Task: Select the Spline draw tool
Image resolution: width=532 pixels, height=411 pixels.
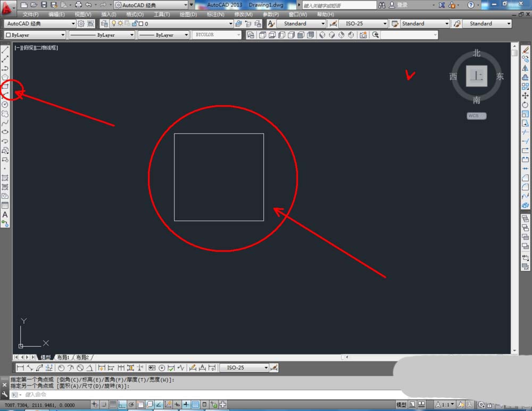Action: click(x=5, y=123)
